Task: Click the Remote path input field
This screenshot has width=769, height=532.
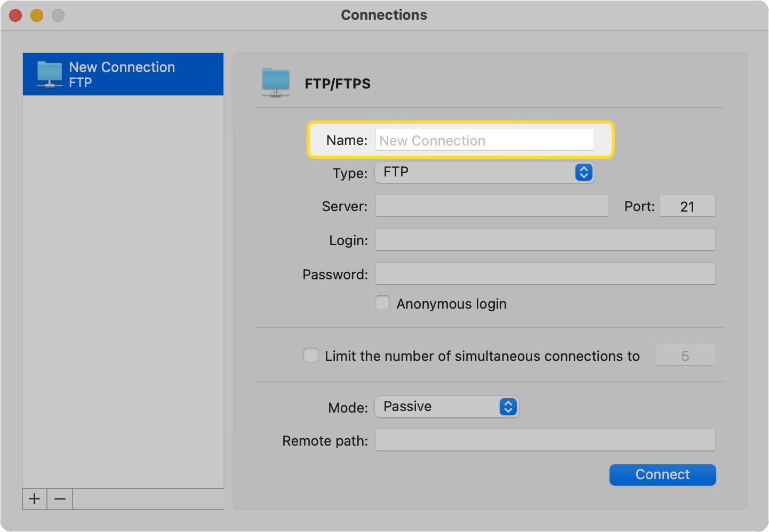Action: (x=545, y=440)
